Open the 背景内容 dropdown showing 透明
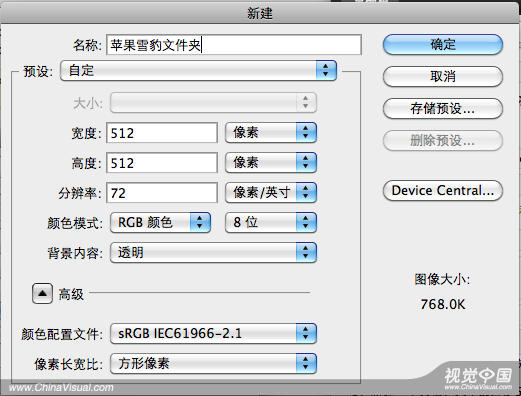The height and width of the screenshot is (396, 521). [x=213, y=252]
